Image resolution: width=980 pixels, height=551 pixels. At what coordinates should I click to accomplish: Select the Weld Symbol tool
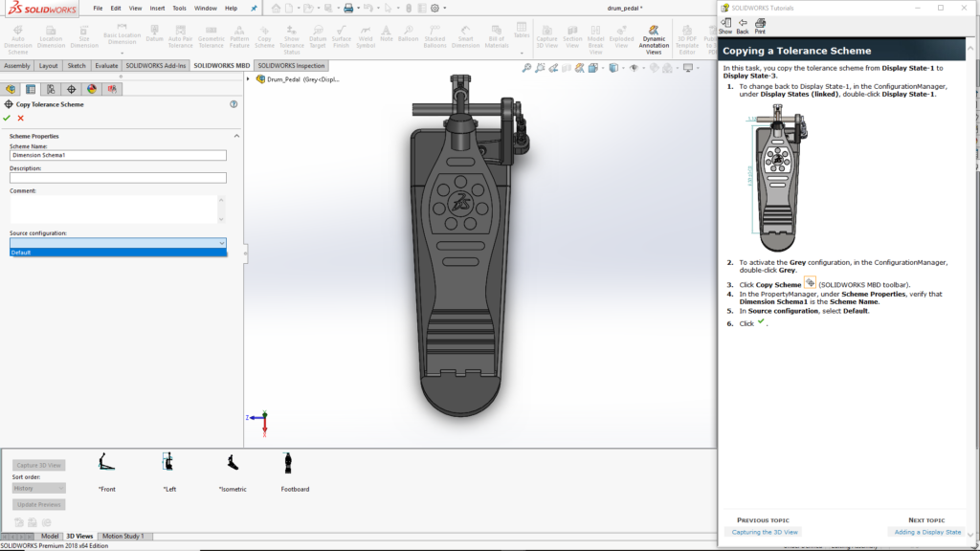[366, 37]
